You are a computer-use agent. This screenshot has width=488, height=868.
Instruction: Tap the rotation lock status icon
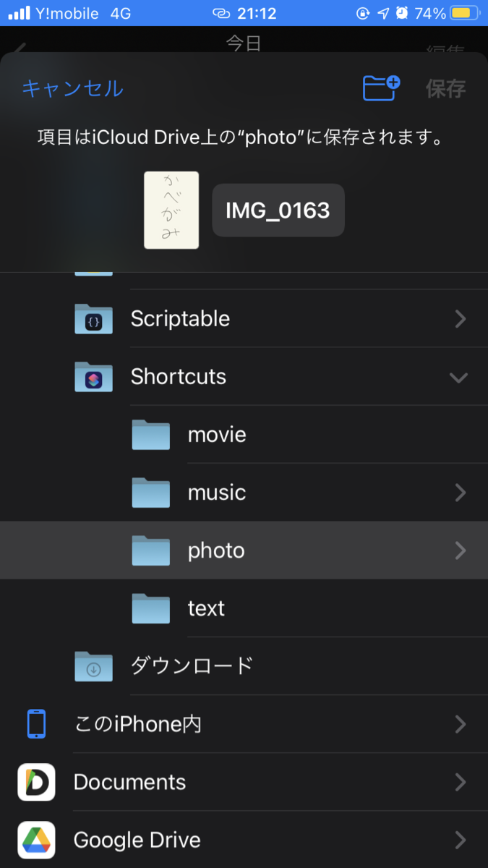click(x=364, y=13)
